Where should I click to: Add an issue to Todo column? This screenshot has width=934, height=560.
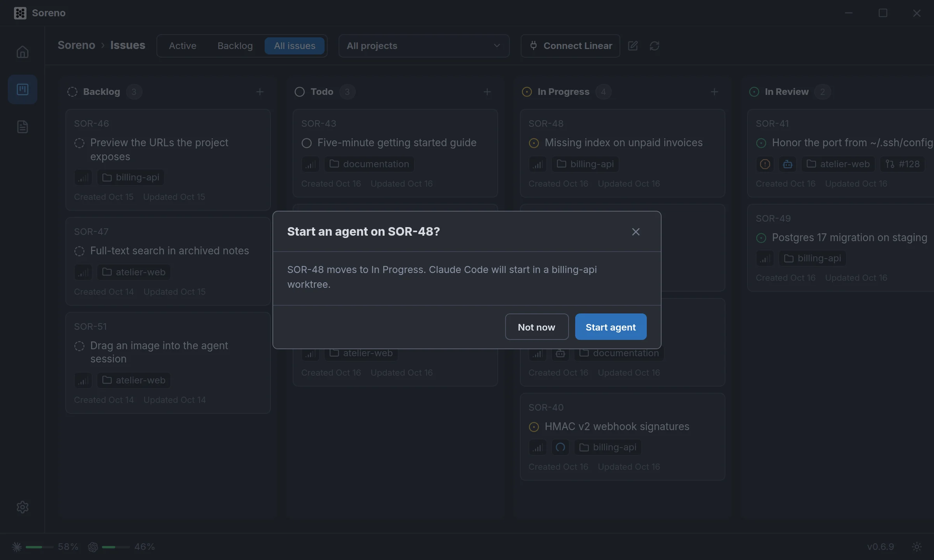tap(487, 92)
